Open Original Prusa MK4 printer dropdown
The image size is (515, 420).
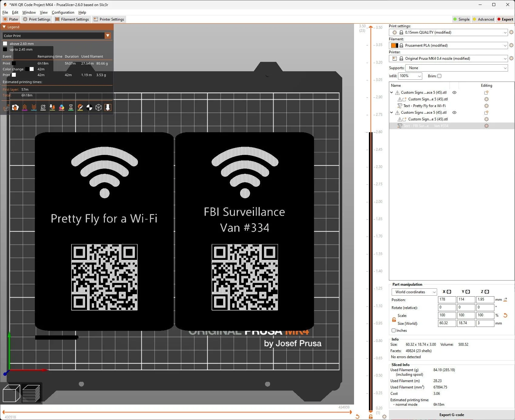coord(448,59)
